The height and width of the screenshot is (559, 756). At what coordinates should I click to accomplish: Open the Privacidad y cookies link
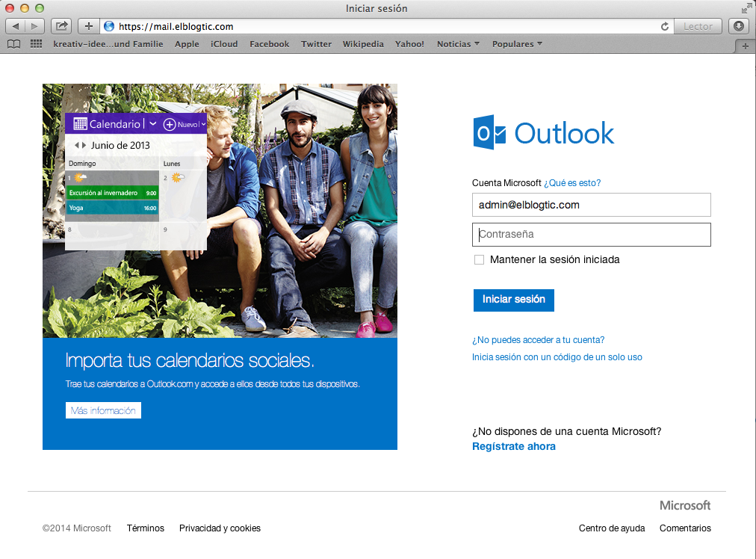pos(220,528)
